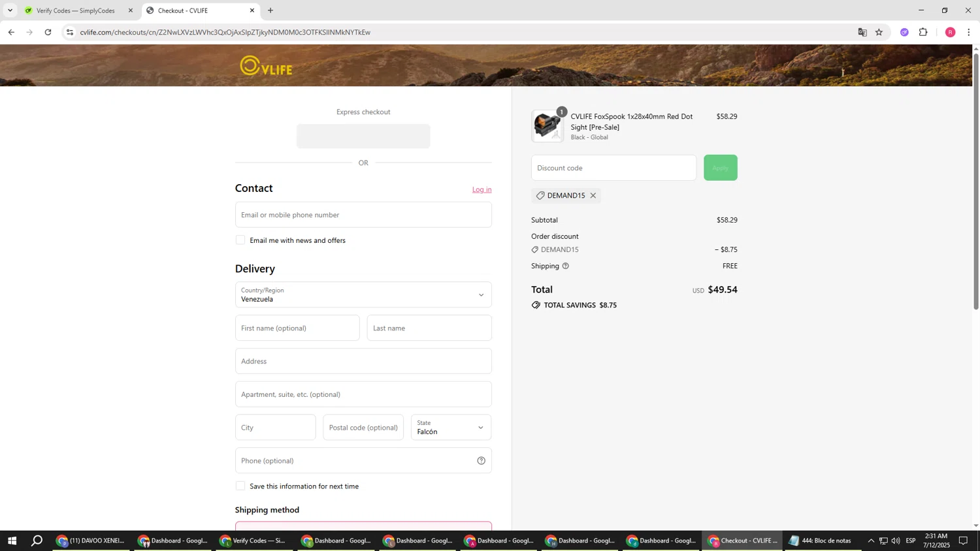Viewport: 980px width, 551px height.
Task: Switch to Verify Codes — SimplyCodes tab
Action: click(x=77, y=10)
